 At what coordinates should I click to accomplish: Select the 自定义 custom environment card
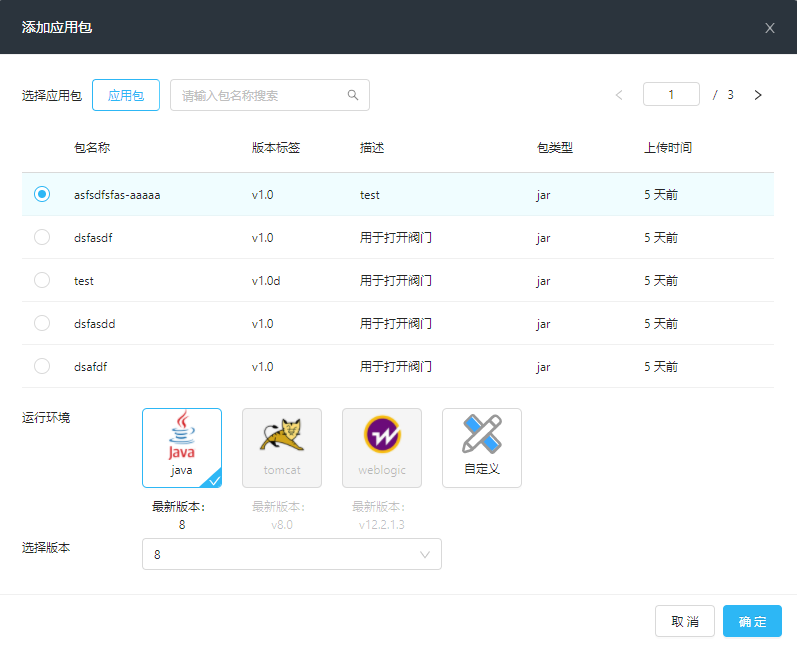[482, 448]
